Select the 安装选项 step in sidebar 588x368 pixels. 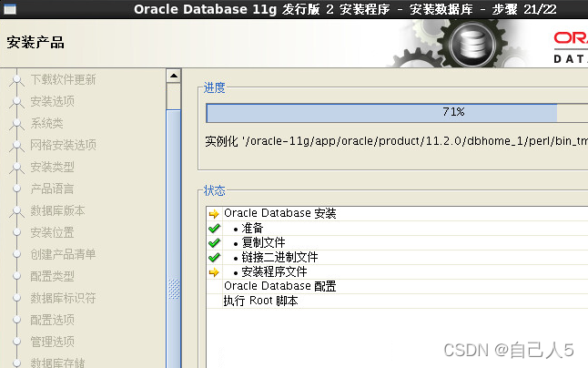point(52,101)
